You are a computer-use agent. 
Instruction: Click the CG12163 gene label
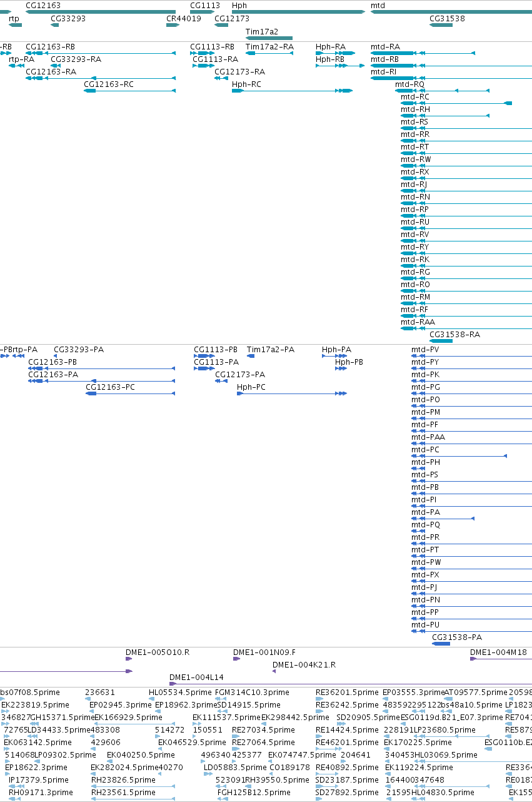(x=43, y=5)
